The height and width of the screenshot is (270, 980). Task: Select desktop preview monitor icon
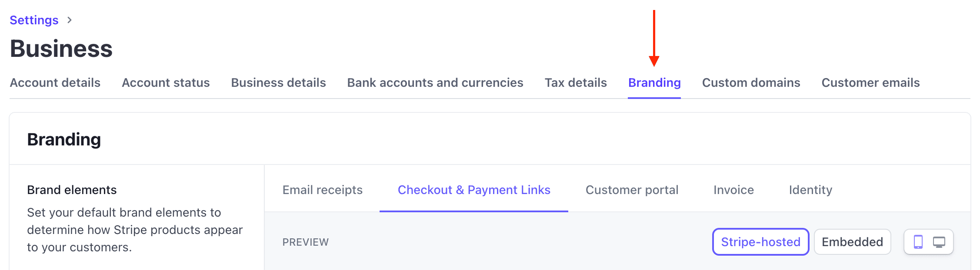(939, 242)
